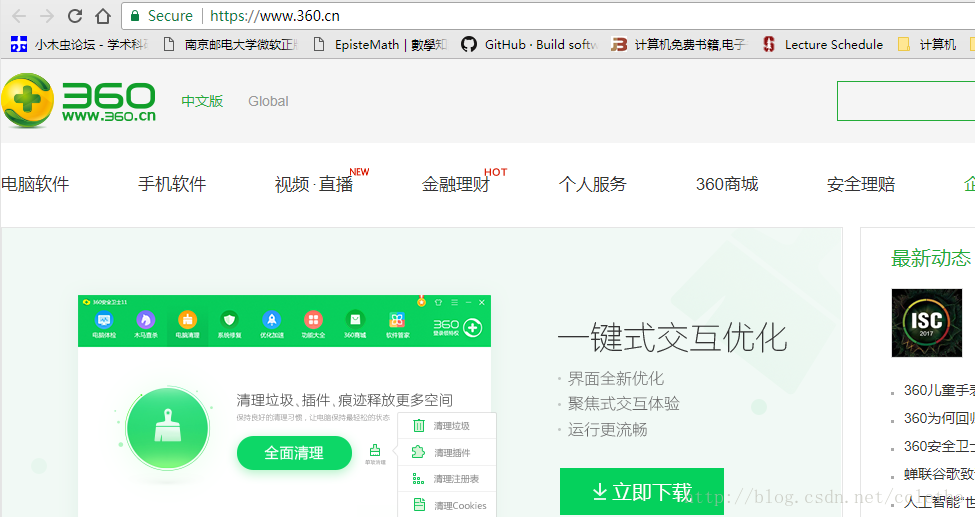Choose 清理注册表 from the popup menu
This screenshot has width=975, height=517.
pos(447,478)
